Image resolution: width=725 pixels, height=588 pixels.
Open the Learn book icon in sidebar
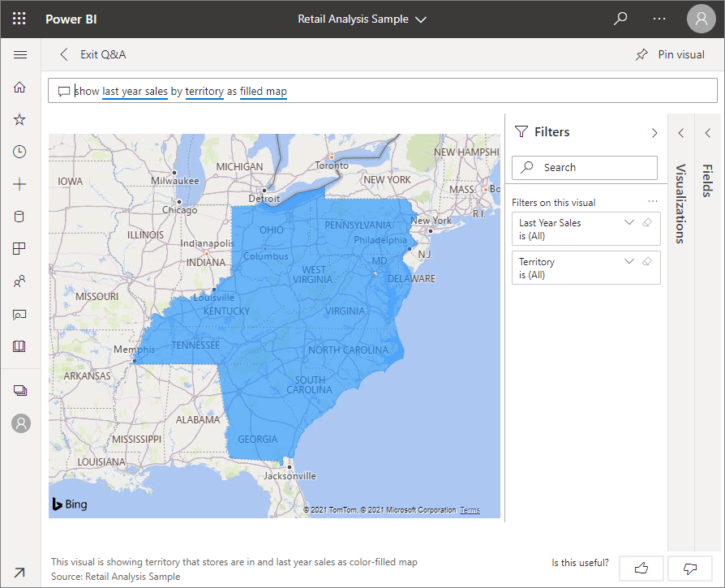pyautogui.click(x=19, y=346)
